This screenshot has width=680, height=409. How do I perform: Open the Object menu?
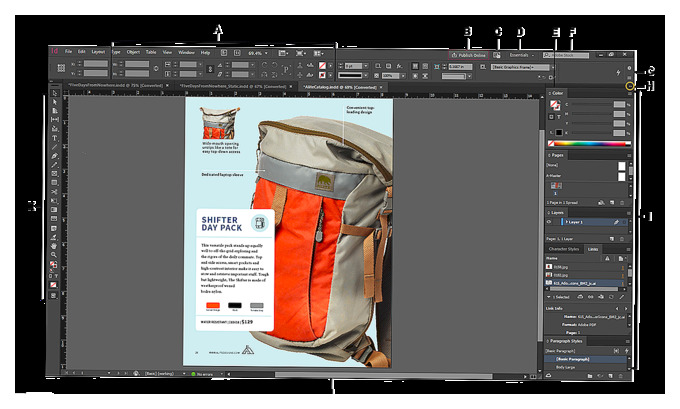tap(133, 52)
